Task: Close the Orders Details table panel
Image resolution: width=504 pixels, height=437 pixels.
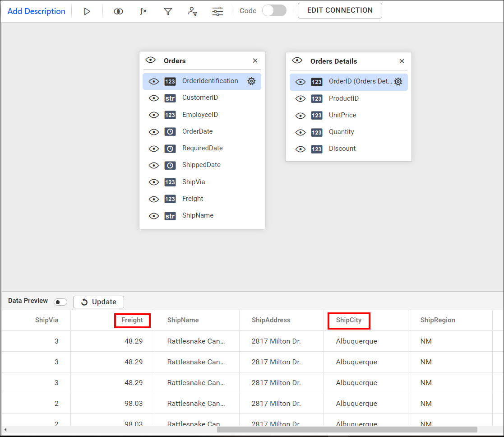Action: tap(402, 61)
